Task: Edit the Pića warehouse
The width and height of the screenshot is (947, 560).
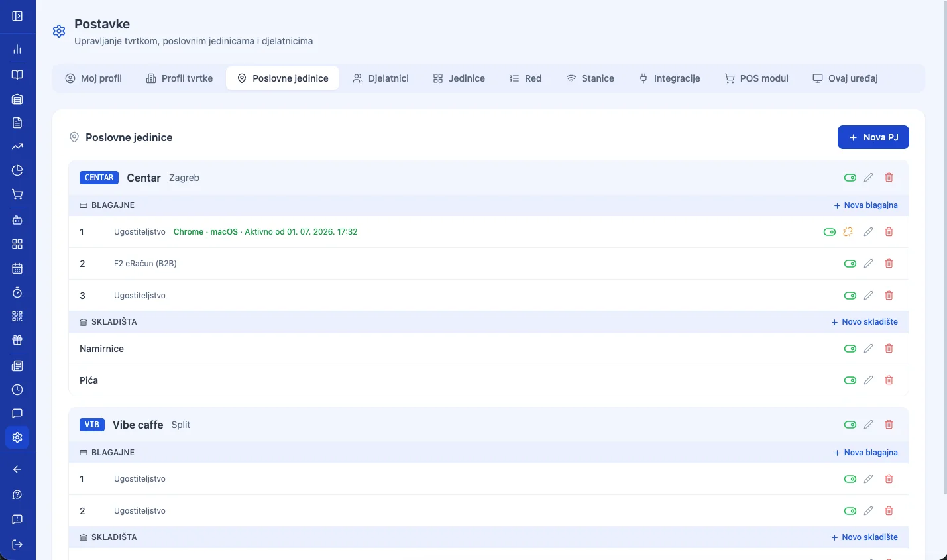Action: tap(869, 380)
